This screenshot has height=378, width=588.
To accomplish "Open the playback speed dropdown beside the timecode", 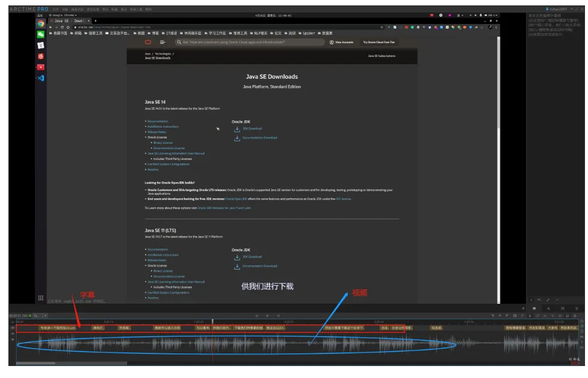I will click(x=40, y=316).
